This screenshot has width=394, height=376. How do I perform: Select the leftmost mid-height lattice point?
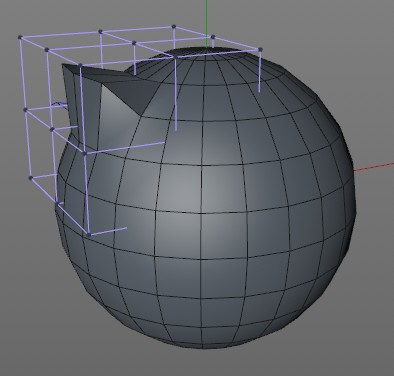point(25,109)
